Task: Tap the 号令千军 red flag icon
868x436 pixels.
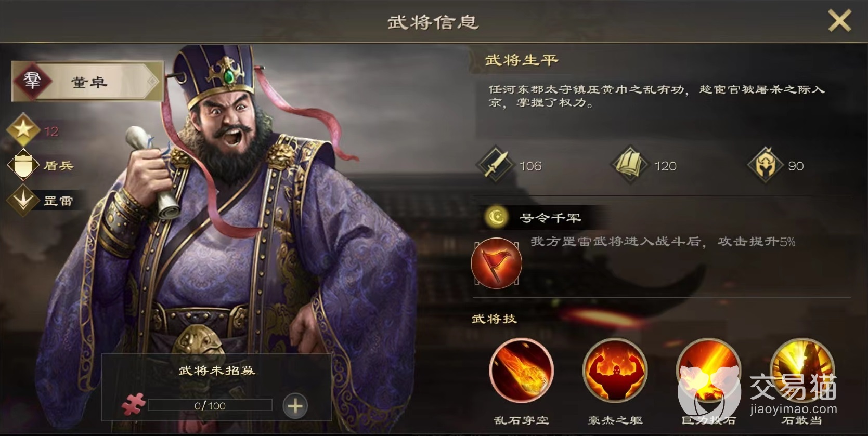Action: point(496,262)
